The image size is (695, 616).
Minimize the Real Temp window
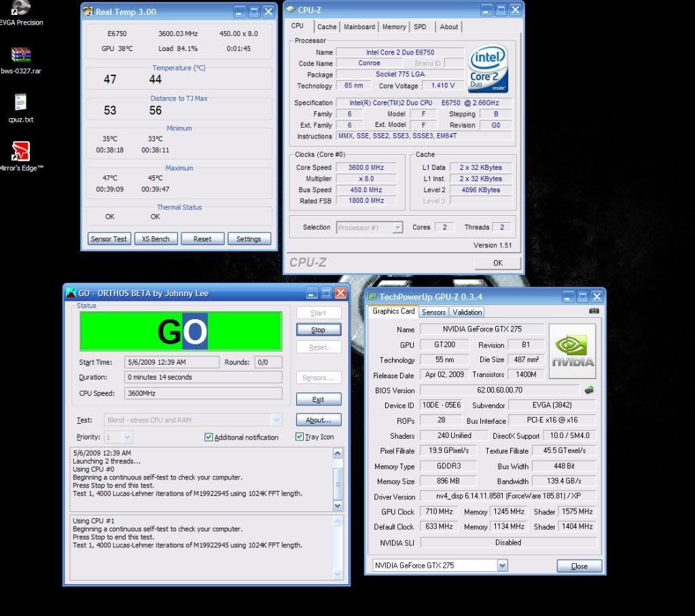coord(239,12)
